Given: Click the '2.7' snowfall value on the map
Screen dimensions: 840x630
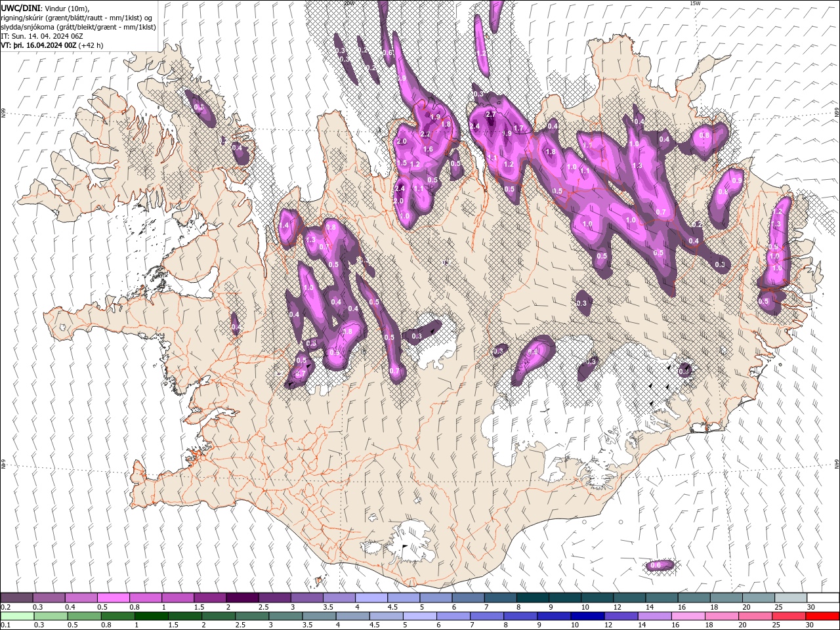Looking at the screenshot, I should tap(490, 115).
